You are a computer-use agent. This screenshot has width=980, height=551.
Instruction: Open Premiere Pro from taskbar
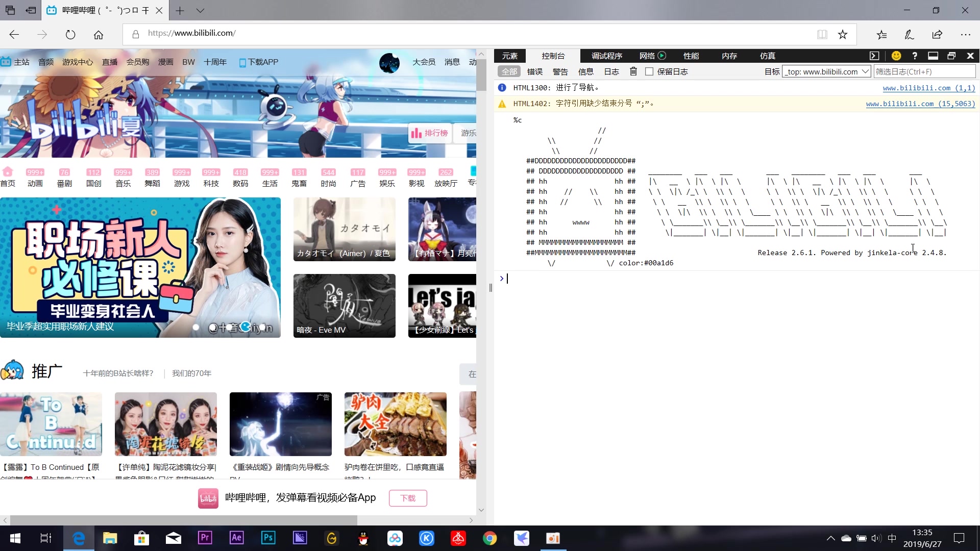coord(205,538)
